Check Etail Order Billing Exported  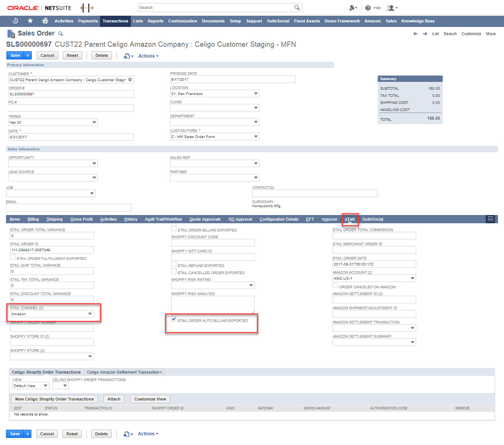[x=174, y=228]
